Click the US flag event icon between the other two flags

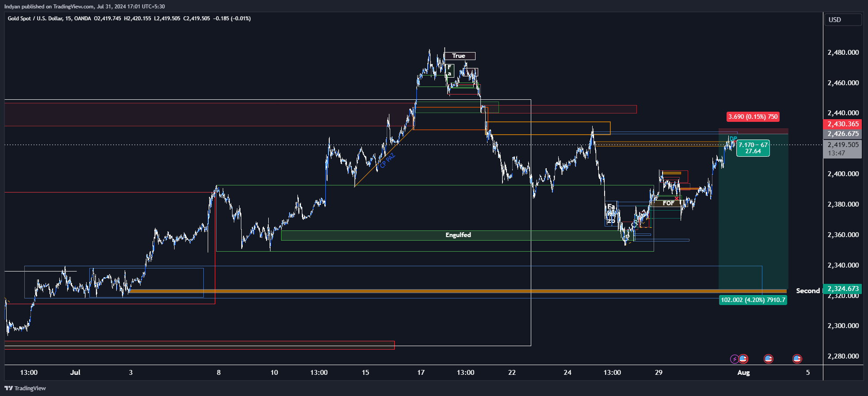tap(769, 359)
